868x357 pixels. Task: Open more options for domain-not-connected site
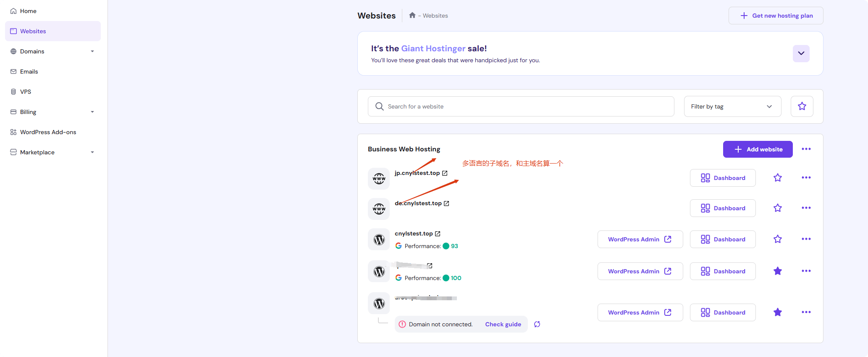click(806, 312)
